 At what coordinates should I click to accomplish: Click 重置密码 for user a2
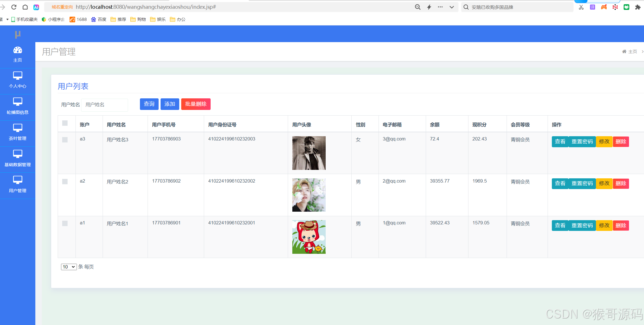[582, 183]
